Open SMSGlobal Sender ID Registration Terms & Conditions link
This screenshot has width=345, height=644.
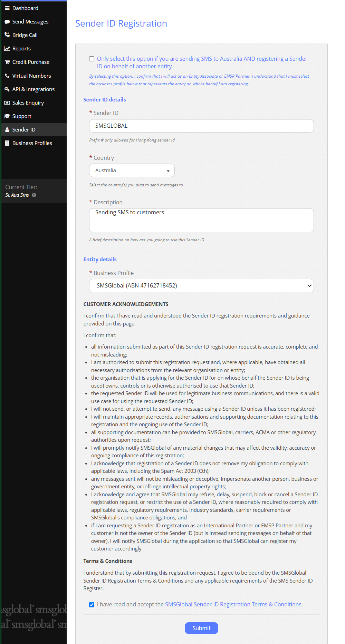(x=233, y=605)
